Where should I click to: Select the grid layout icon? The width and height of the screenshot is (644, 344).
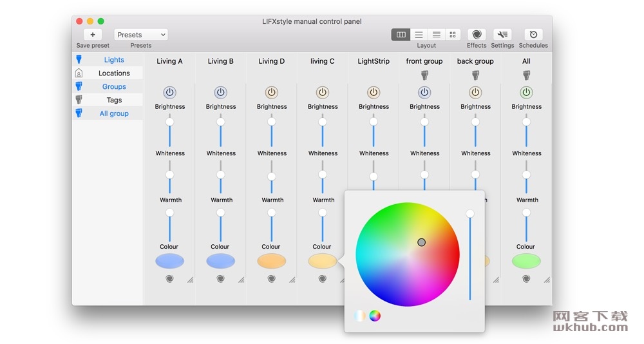[x=453, y=35]
